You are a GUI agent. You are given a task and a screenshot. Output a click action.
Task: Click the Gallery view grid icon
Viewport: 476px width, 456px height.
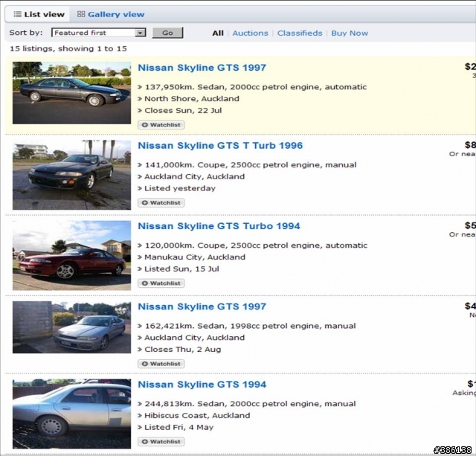(81, 14)
